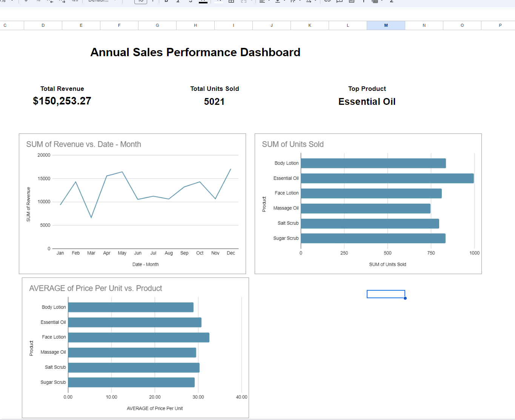The width and height of the screenshot is (515, 420).
Task: Click the '5021' units value
Action: 214,101
